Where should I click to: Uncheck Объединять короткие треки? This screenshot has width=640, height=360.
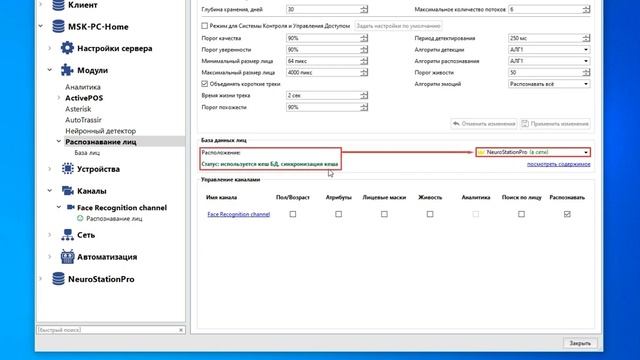pyautogui.click(x=204, y=84)
